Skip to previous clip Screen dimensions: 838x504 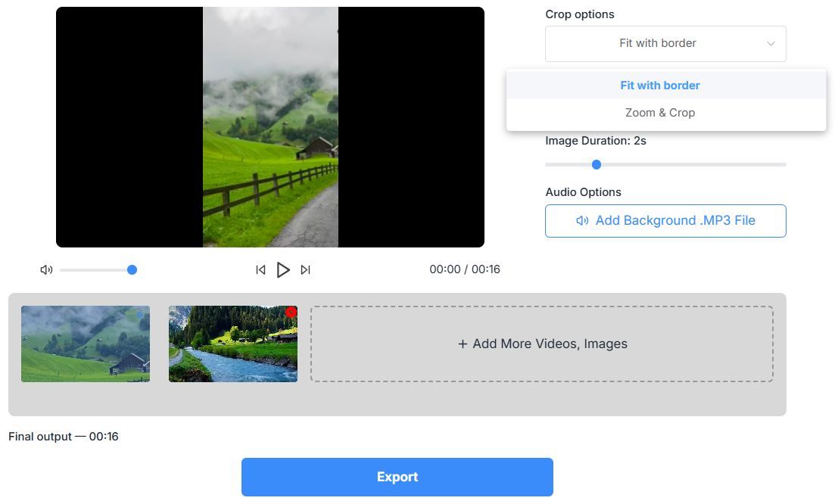[x=261, y=270]
